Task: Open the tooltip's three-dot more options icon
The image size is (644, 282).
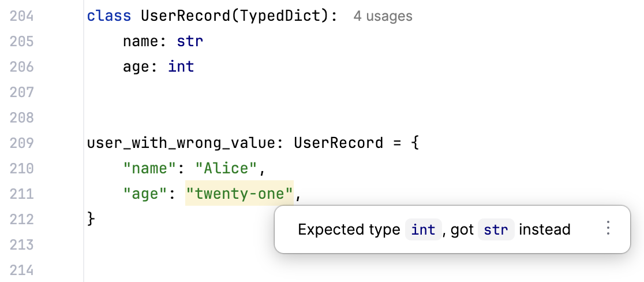Action: pos(608,228)
